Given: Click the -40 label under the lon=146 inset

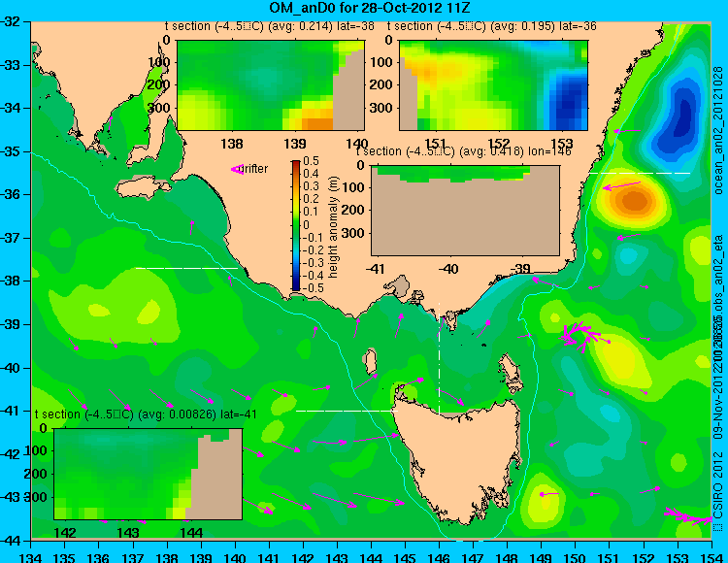Looking at the screenshot, I should coord(448,268).
